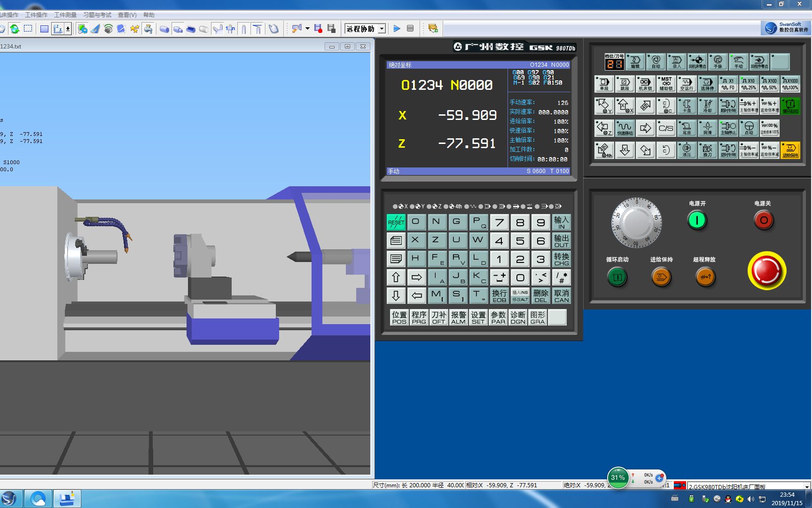Click the 液压 hydraulic key
This screenshot has height=508, width=812.
tap(687, 150)
